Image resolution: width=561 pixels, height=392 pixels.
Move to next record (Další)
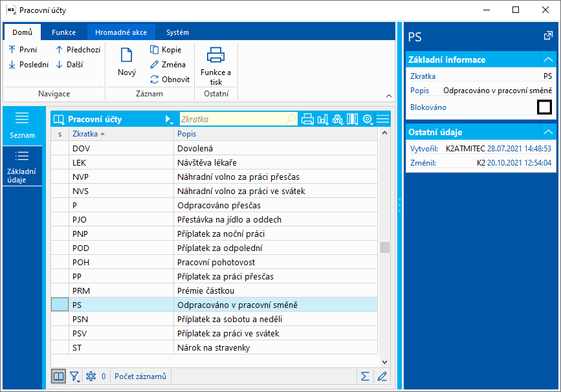tap(70, 65)
